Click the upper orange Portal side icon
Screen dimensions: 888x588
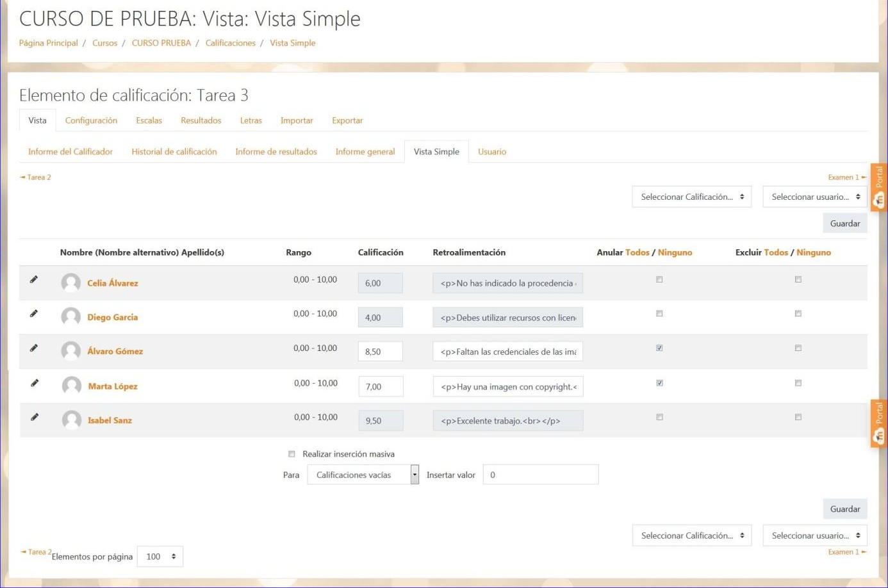coord(879,187)
